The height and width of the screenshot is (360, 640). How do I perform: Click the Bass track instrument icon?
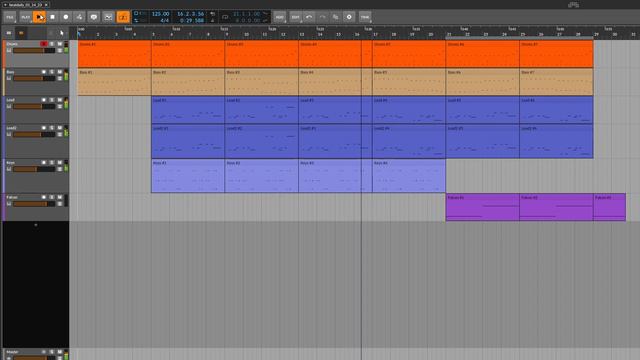(9, 78)
